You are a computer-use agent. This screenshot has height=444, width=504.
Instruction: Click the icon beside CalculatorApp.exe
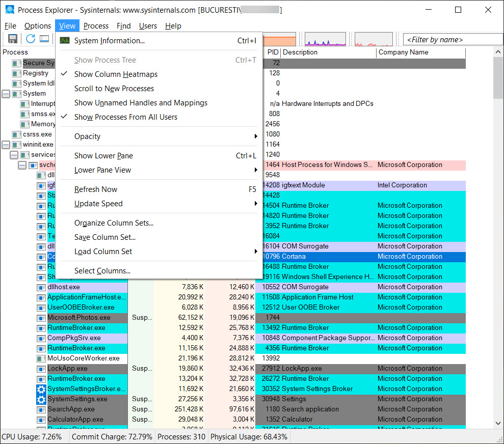[x=41, y=420]
